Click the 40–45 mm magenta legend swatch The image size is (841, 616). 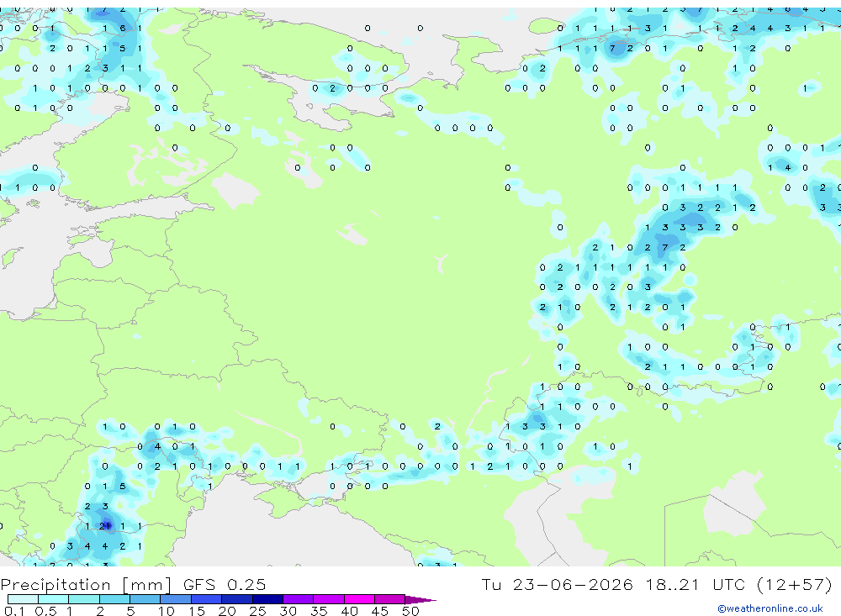coord(359,599)
